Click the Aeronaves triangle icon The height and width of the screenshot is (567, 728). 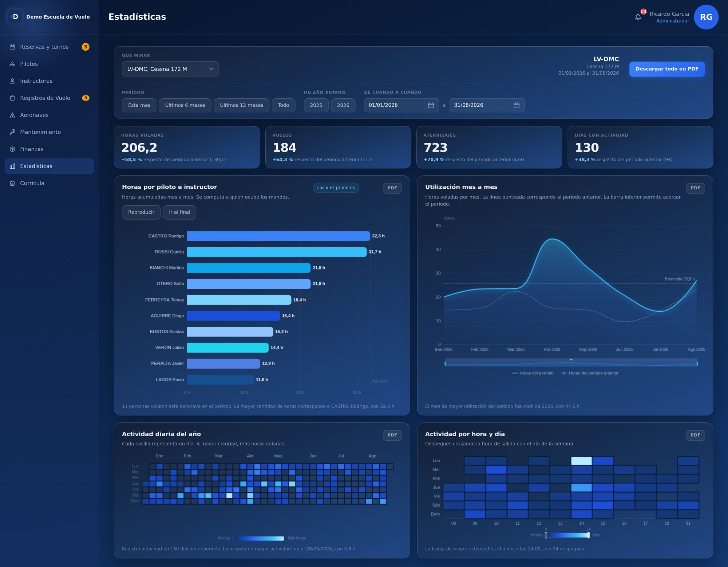12,115
